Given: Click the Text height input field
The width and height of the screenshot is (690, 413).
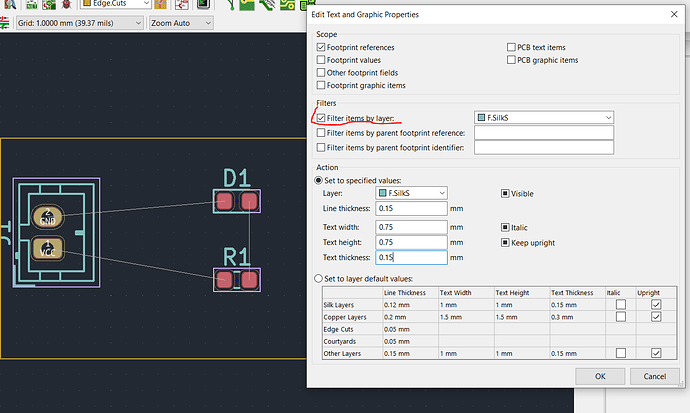Looking at the screenshot, I should click(x=411, y=242).
